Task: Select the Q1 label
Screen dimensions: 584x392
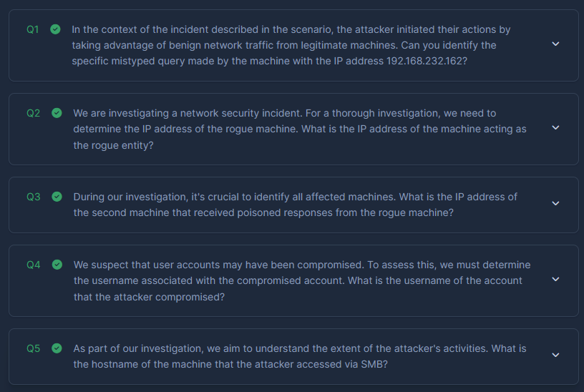Action: pyautogui.click(x=33, y=29)
